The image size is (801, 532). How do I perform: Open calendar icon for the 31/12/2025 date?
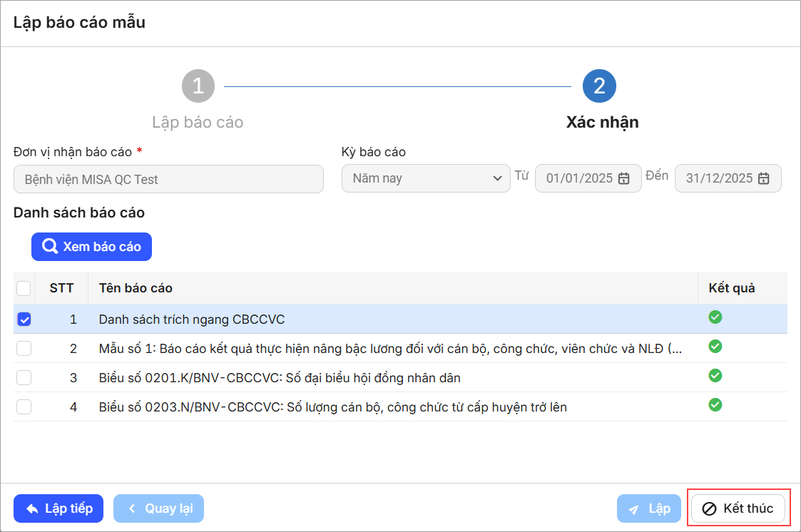(764, 178)
